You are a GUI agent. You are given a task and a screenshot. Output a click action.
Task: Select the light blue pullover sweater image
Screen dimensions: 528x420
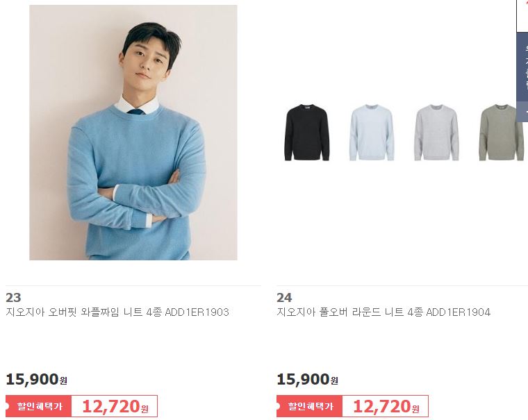(372, 133)
